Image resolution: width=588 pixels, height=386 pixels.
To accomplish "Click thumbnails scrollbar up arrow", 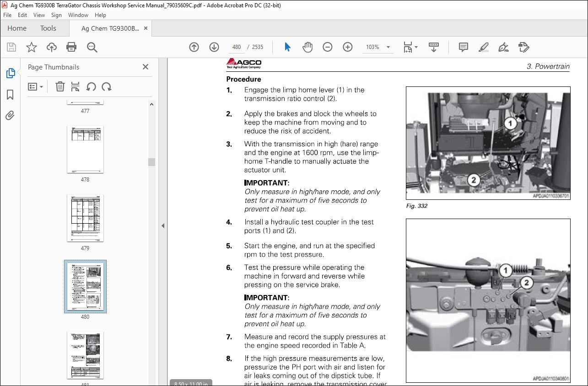I will (x=152, y=105).
